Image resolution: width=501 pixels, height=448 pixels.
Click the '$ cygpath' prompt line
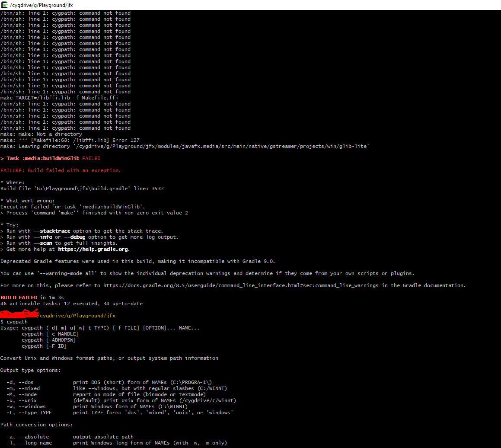[x=14, y=322]
